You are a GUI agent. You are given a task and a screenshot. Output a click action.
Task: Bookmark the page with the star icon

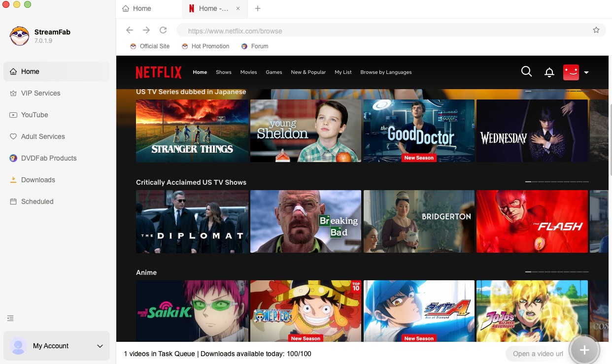(596, 30)
